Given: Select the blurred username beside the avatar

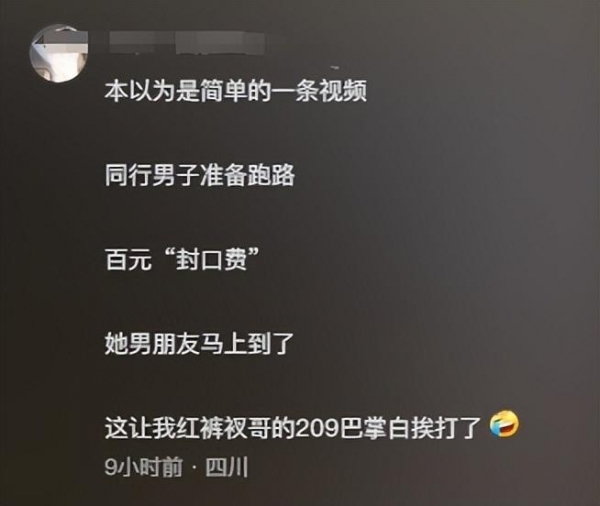Looking at the screenshot, I should tap(187, 43).
